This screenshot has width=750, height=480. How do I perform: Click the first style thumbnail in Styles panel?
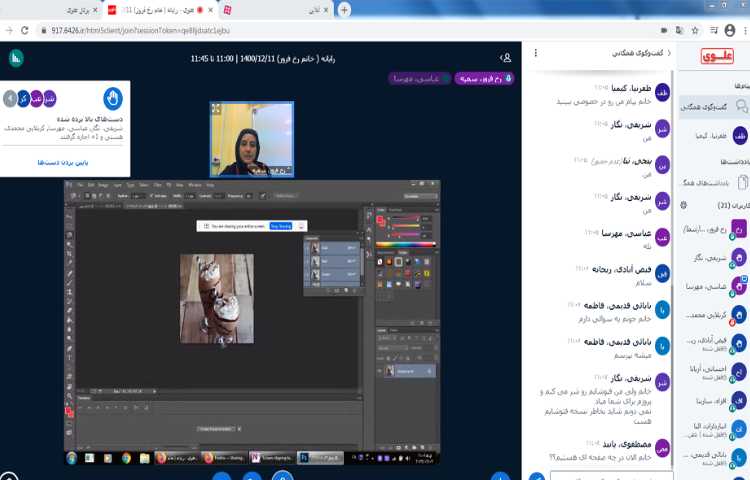click(x=380, y=262)
